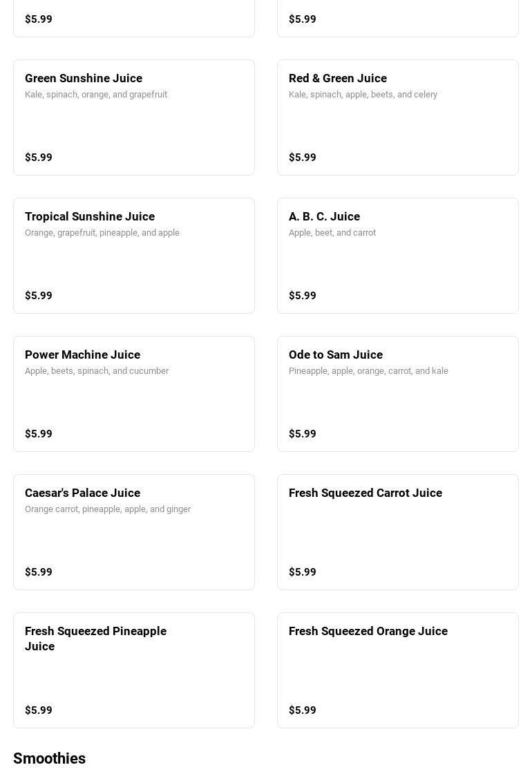Pick the Caesar's Palace Juice title
532x774 pixels.
[82, 493]
